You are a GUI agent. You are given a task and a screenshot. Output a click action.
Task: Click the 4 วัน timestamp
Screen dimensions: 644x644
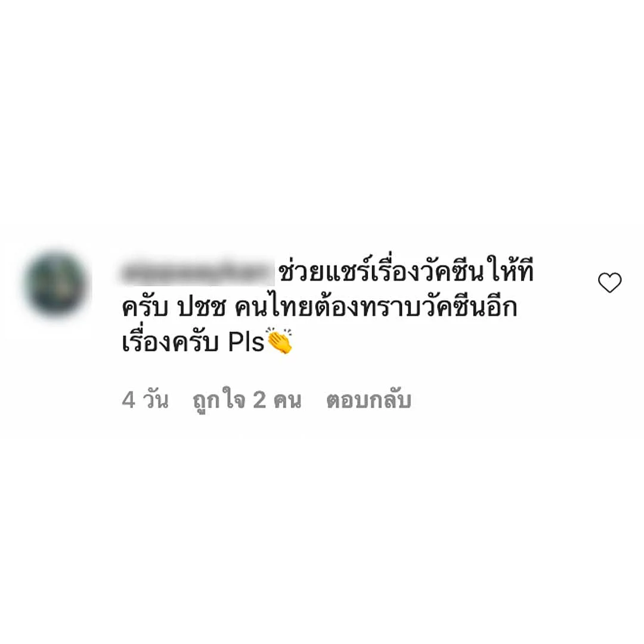click(x=145, y=399)
